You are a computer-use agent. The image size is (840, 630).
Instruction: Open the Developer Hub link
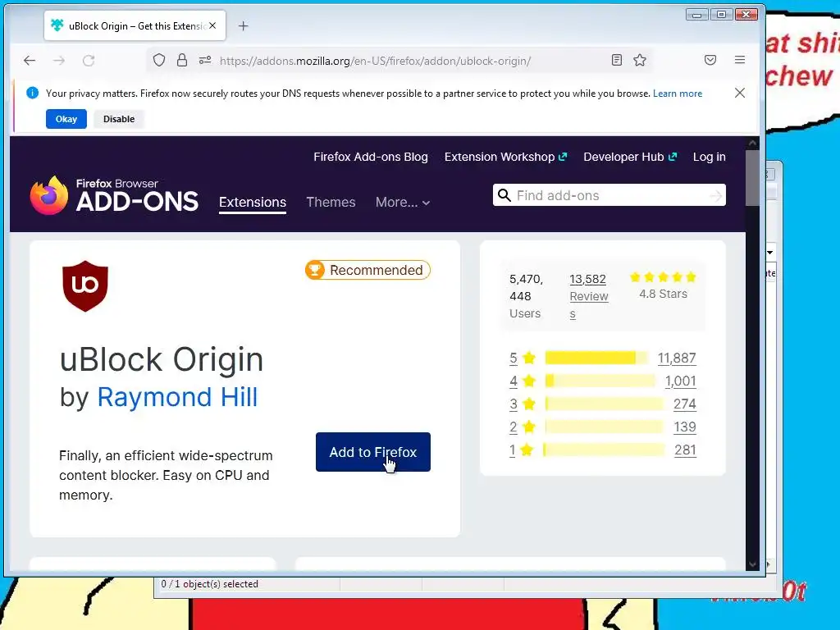coord(630,157)
